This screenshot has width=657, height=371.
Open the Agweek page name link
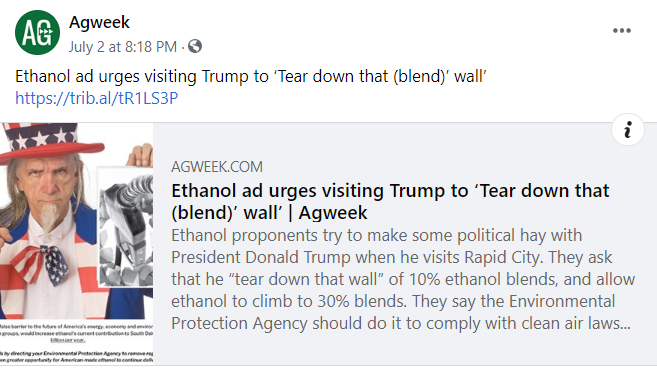(x=99, y=22)
